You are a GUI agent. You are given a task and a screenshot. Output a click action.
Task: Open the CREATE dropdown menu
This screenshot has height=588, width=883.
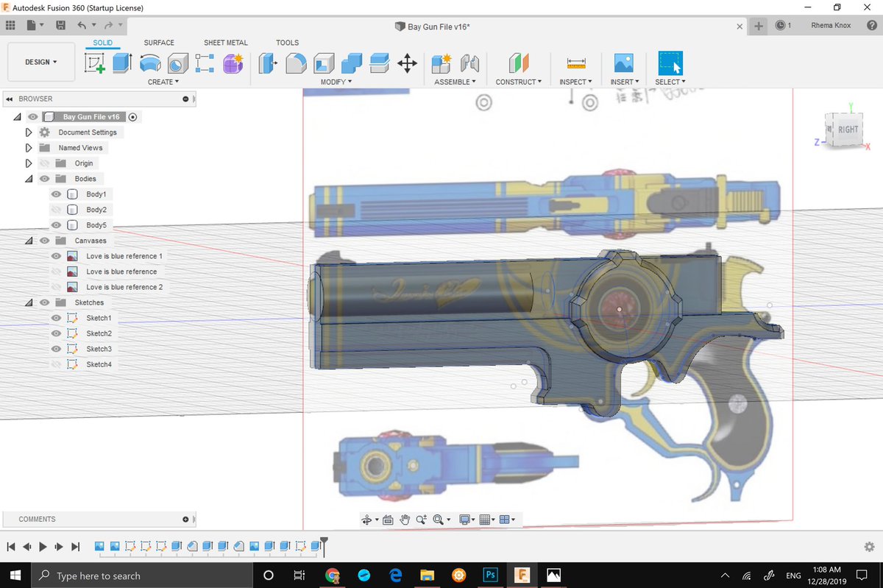[163, 82]
